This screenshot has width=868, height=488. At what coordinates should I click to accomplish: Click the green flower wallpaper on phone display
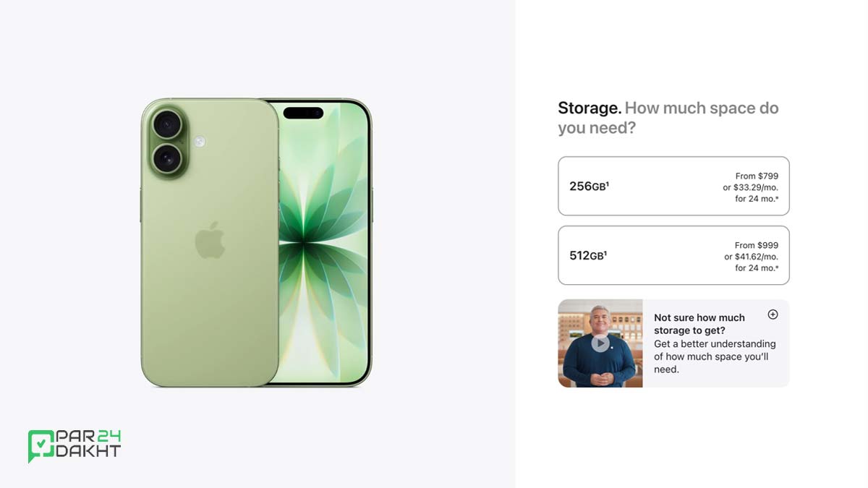[x=322, y=246]
